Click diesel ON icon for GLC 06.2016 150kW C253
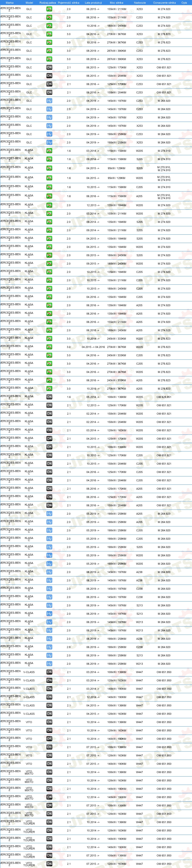The width and height of the screenshot is (192, 868). click(49, 92)
